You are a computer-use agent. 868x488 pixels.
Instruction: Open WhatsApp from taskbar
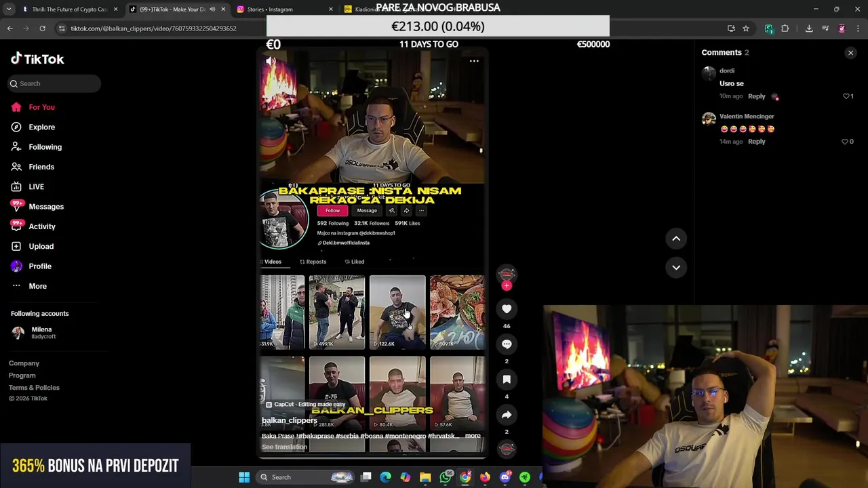click(x=446, y=477)
